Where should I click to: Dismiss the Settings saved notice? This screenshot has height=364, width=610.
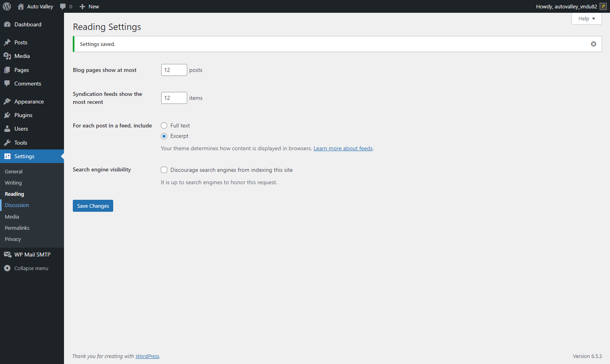[594, 44]
